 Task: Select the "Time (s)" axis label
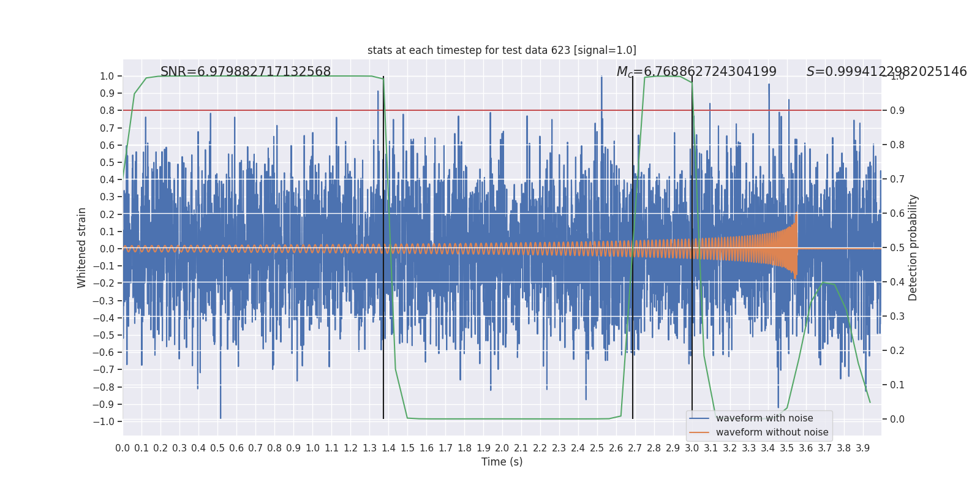tap(502, 462)
